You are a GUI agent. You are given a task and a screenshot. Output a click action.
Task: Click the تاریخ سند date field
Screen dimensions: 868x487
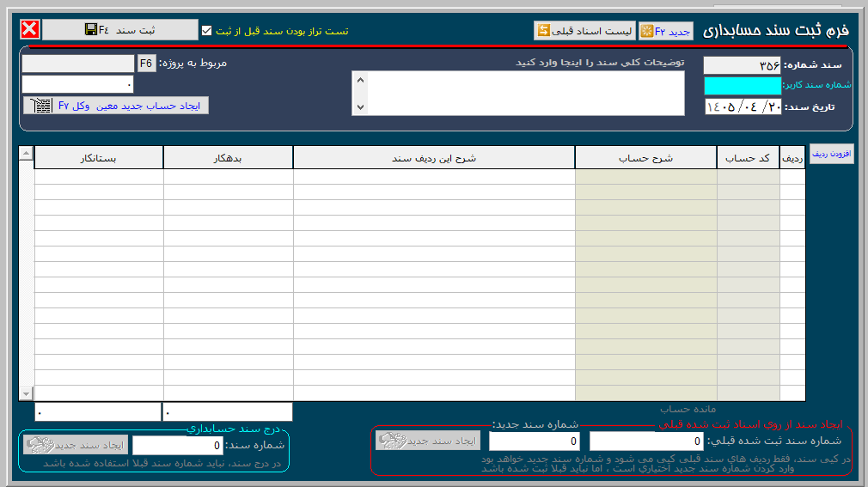pyautogui.click(x=743, y=107)
